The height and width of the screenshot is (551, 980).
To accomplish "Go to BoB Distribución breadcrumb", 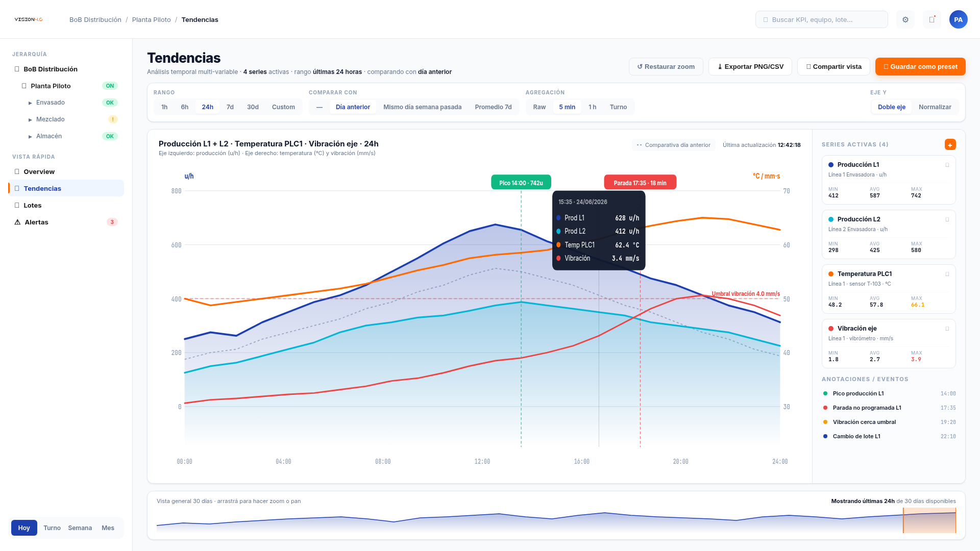I will pos(95,19).
